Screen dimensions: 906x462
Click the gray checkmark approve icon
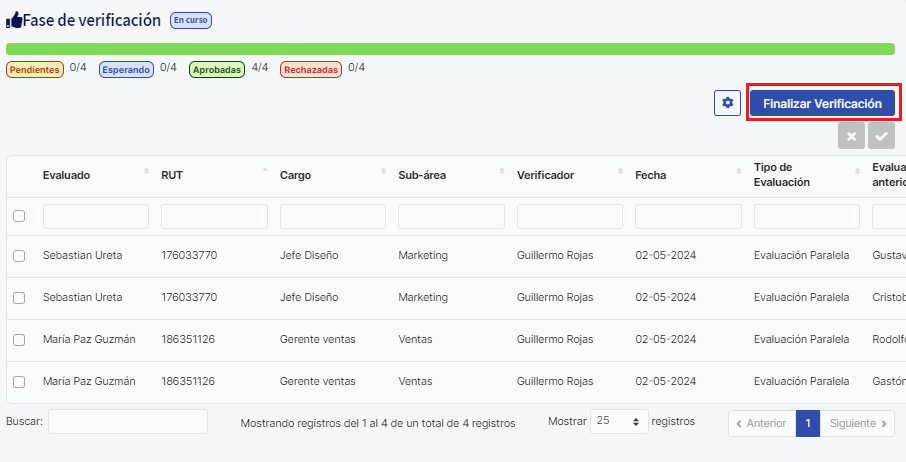(881, 137)
